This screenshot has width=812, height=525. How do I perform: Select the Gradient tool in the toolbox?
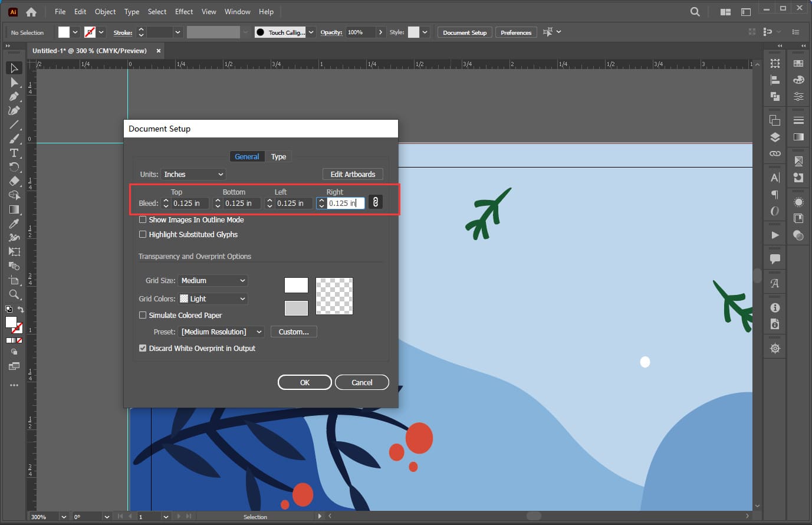pos(14,209)
